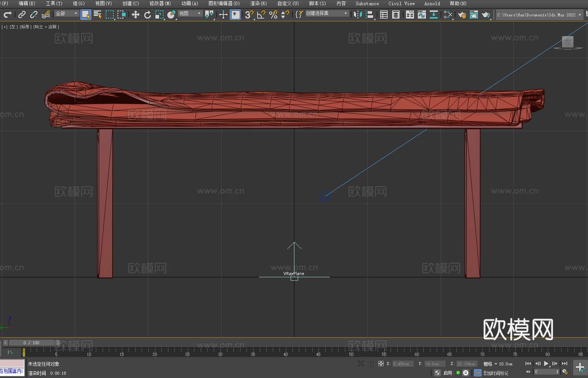Go to next frame
The width and height of the screenshot is (588, 378).
555,364
